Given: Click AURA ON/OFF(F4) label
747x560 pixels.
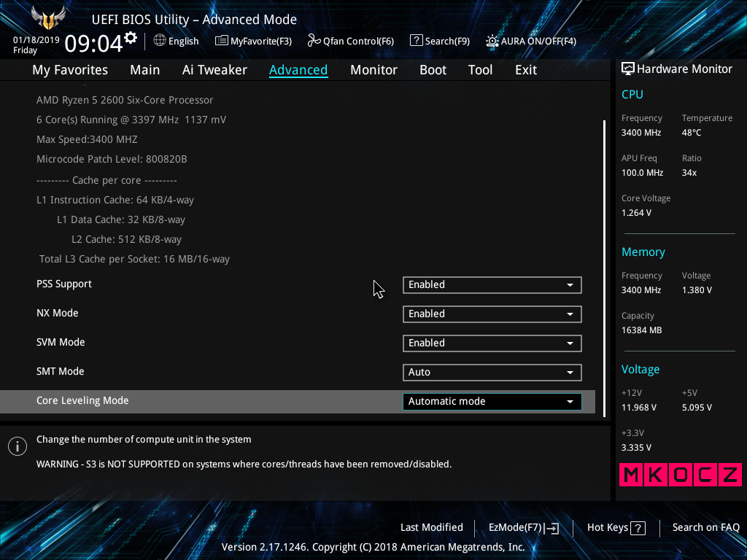Looking at the screenshot, I should [538, 41].
